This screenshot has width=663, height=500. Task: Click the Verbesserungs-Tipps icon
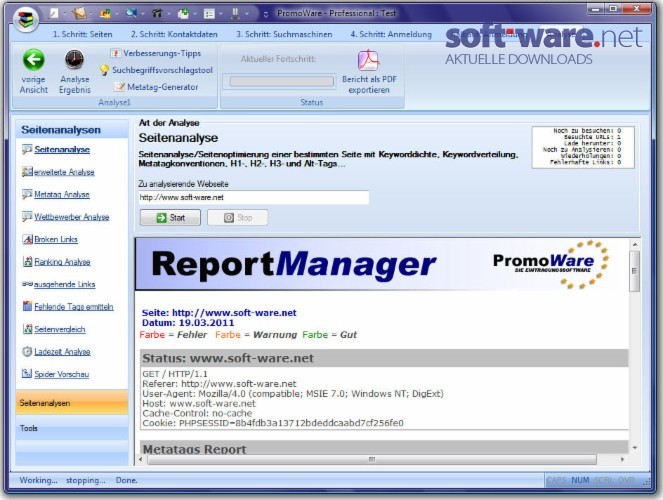115,53
